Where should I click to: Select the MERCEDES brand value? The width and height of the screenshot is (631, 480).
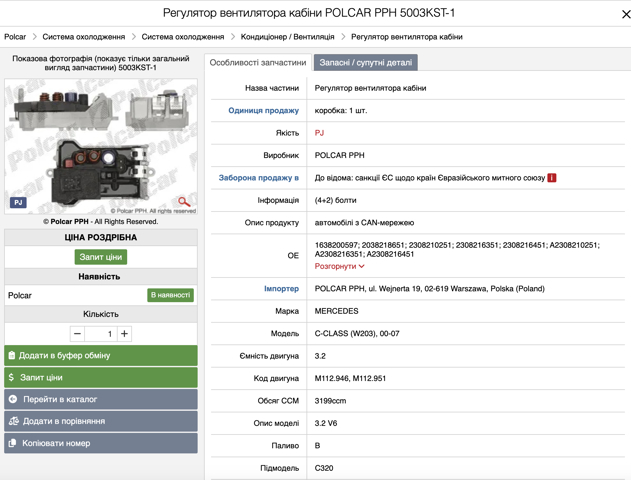(336, 311)
